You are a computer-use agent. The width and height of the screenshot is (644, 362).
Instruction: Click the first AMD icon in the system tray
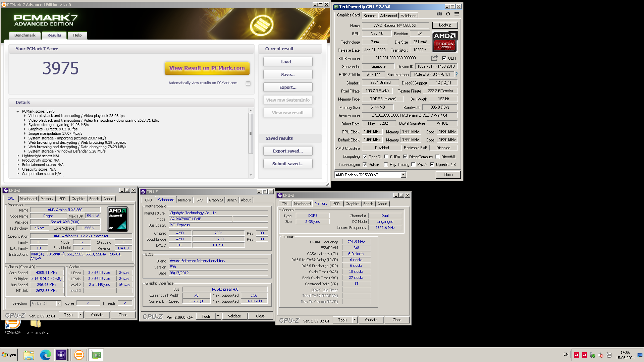[577, 355]
